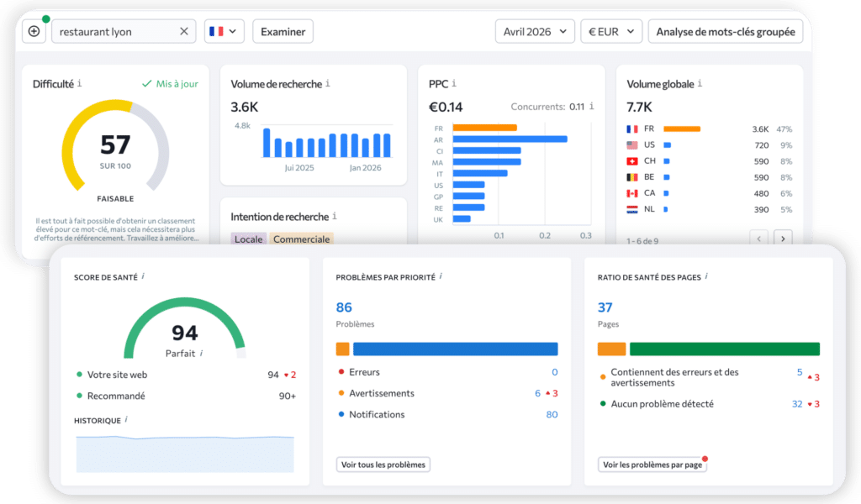Click Voir tous les problèmes button
Screen dimensions: 861x504
[383, 465]
